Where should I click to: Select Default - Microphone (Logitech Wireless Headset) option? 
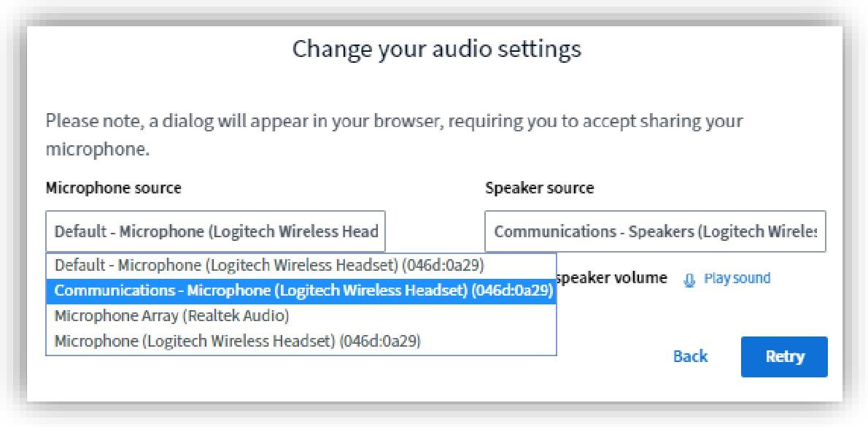click(269, 263)
